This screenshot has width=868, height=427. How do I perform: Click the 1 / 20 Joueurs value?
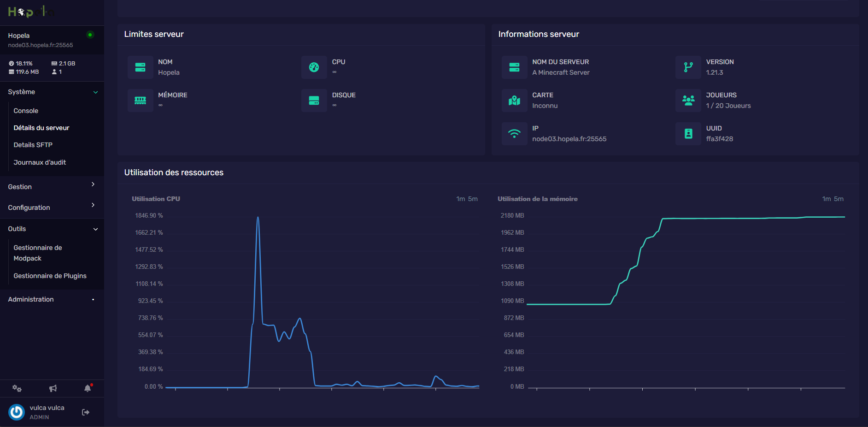click(728, 106)
